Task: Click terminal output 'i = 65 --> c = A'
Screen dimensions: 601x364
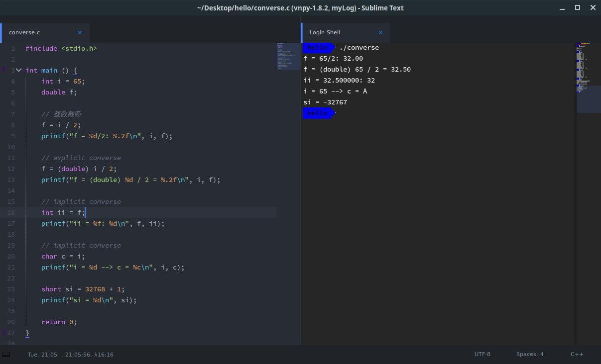Action: 335,91
